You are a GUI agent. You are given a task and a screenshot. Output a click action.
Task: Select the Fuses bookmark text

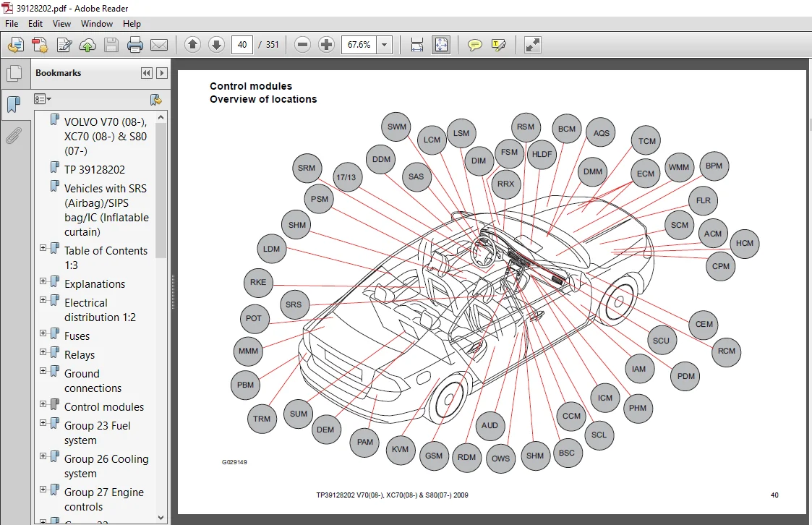(x=77, y=336)
